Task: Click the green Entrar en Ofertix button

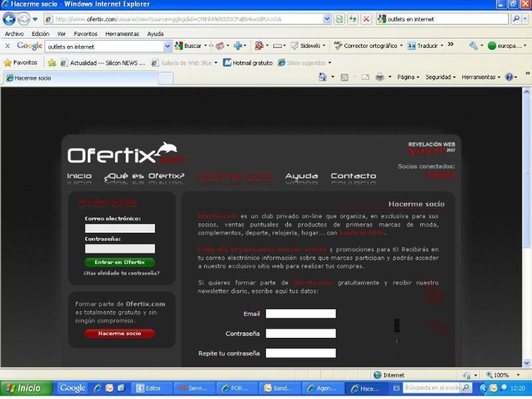Action: coord(120,262)
